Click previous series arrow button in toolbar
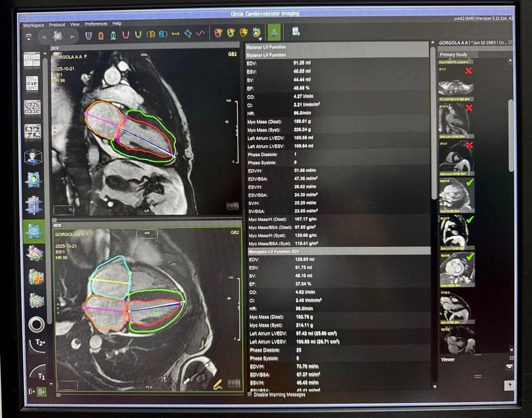The height and width of the screenshot is (418, 532). pos(43,36)
